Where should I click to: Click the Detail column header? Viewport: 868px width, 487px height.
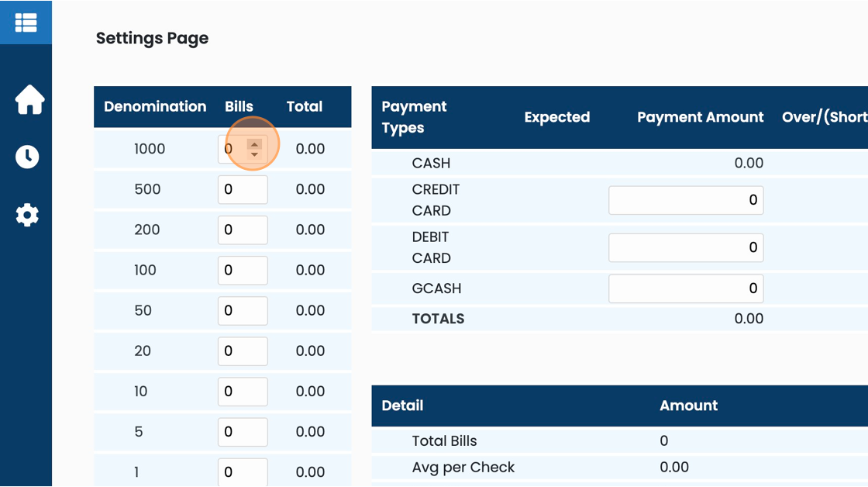(x=402, y=406)
